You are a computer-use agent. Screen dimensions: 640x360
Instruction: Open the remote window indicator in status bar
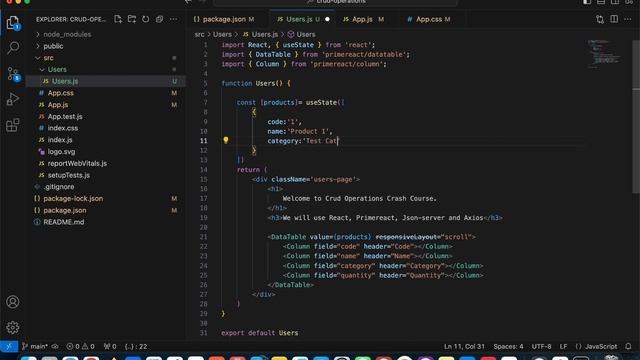tap(9, 347)
